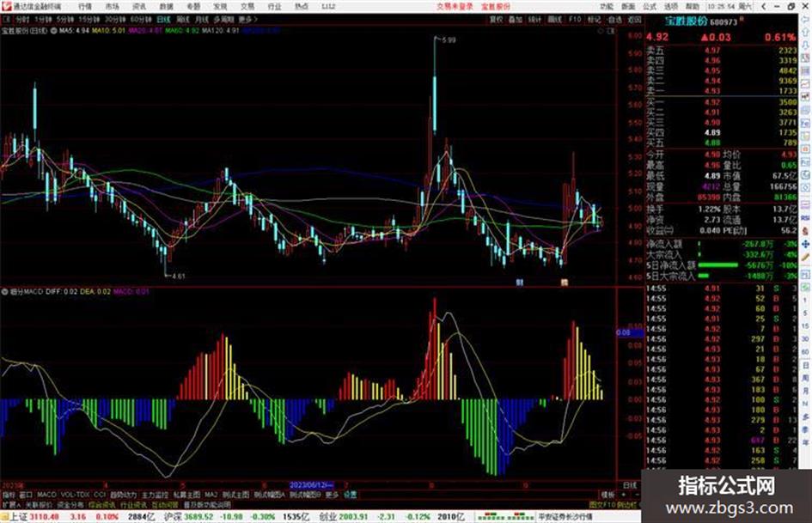812x523 pixels.
Task: Click the MA5 indicator label on chart
Action: tap(74, 31)
